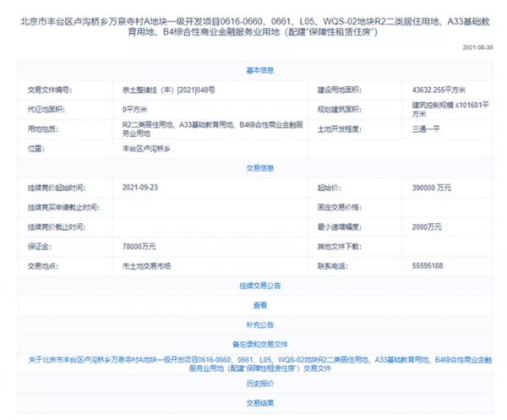Click the 交易文件编号 label
The width and height of the screenshot is (507, 420).
coord(50,90)
